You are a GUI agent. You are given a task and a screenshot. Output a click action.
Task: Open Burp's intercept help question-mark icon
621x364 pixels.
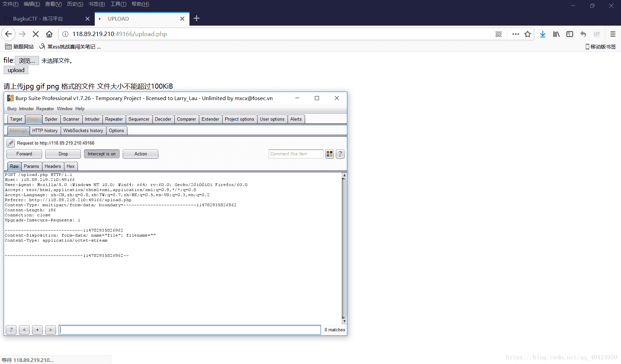(x=340, y=154)
